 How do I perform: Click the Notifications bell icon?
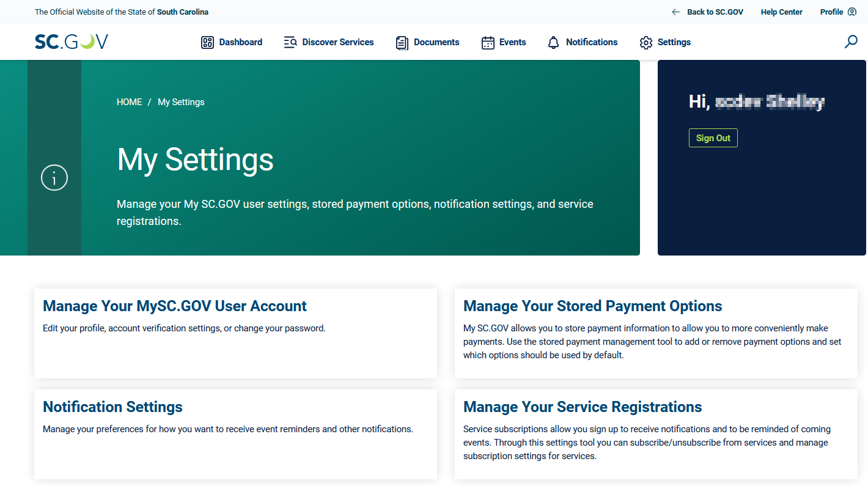553,42
